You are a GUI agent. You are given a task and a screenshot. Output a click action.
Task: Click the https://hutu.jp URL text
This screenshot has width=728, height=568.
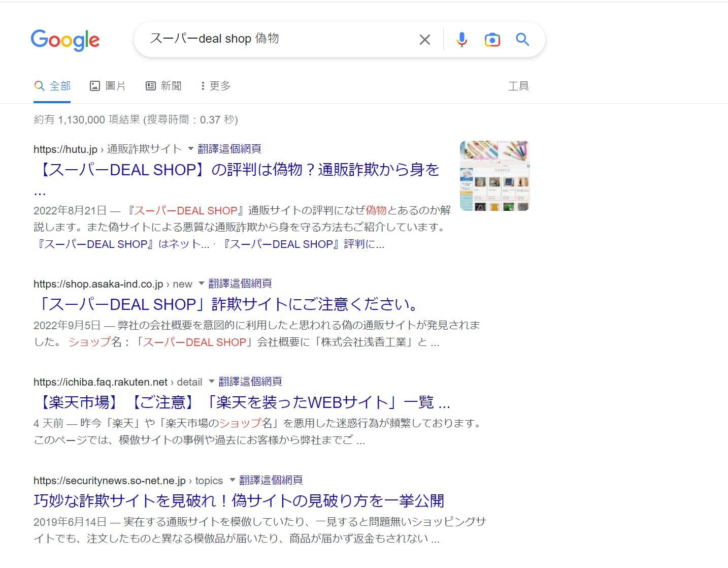tap(65, 149)
